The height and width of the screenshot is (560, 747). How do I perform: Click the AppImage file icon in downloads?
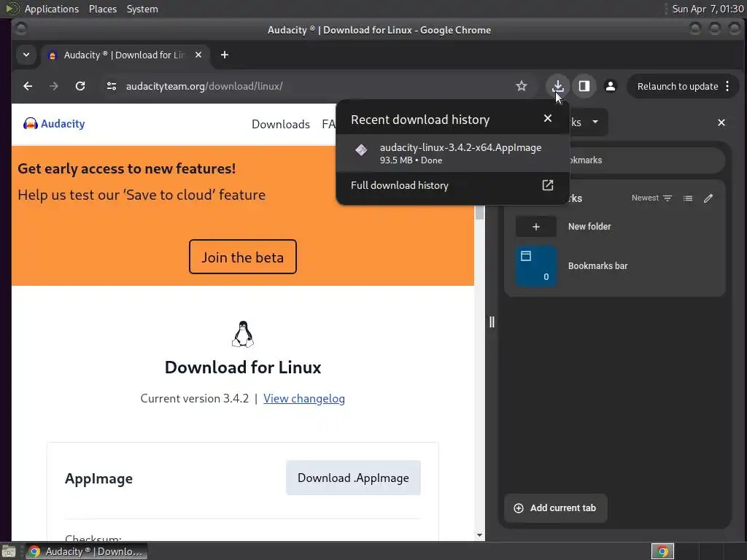(x=361, y=150)
